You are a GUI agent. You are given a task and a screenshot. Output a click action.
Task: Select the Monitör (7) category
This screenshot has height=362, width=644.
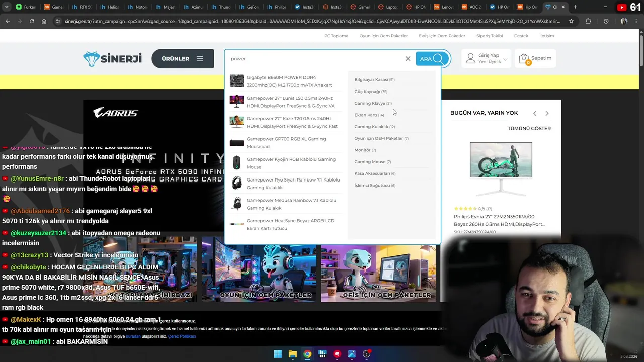click(x=365, y=150)
